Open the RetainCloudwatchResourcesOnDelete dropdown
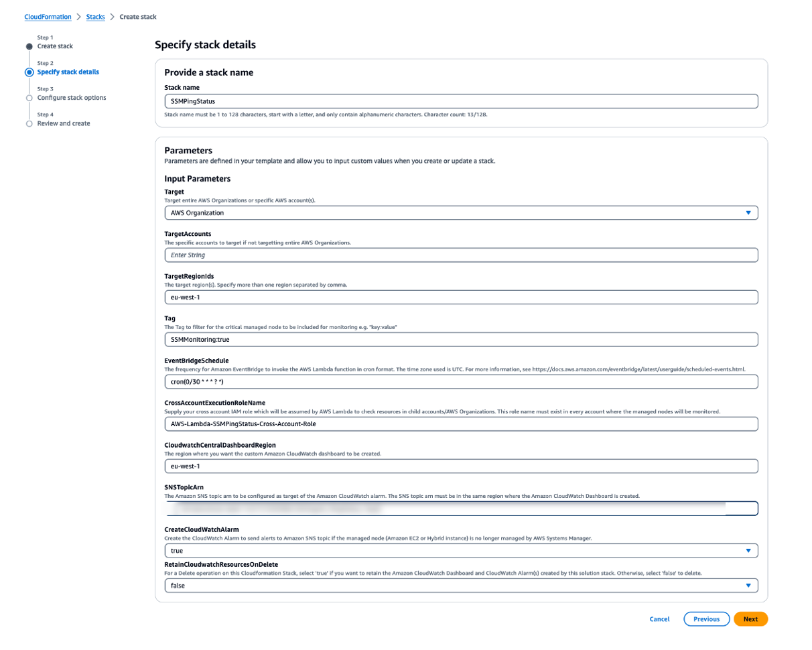The width and height of the screenshot is (812, 650). (x=461, y=585)
